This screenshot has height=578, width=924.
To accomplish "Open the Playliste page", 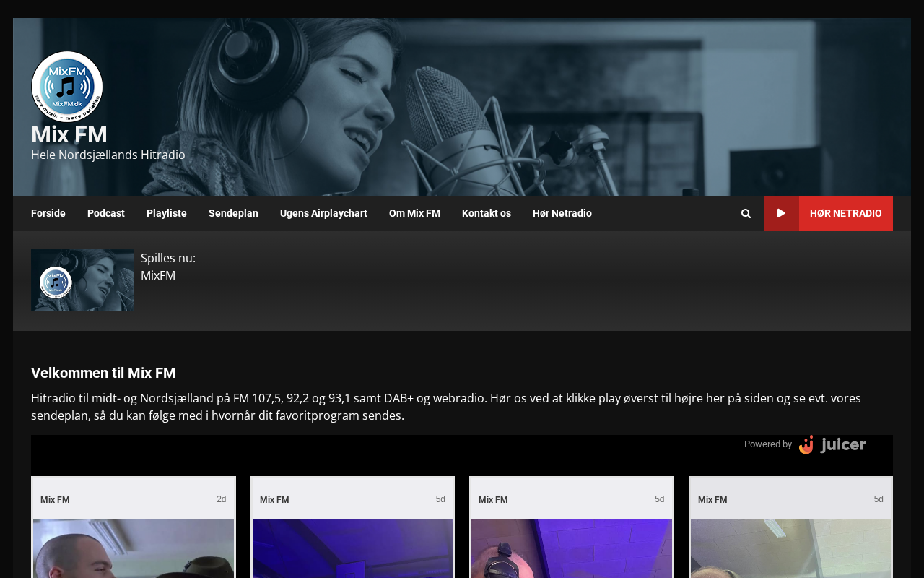I will [x=167, y=214].
